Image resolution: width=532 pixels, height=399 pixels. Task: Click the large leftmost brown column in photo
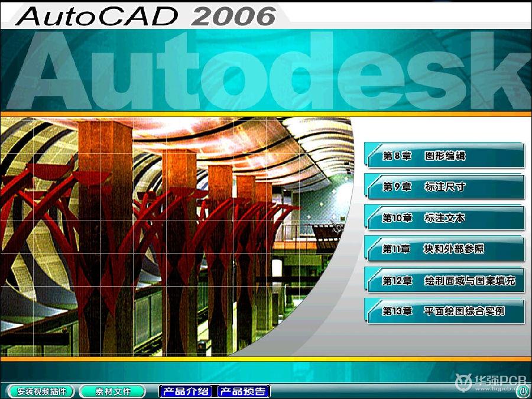click(x=105, y=236)
